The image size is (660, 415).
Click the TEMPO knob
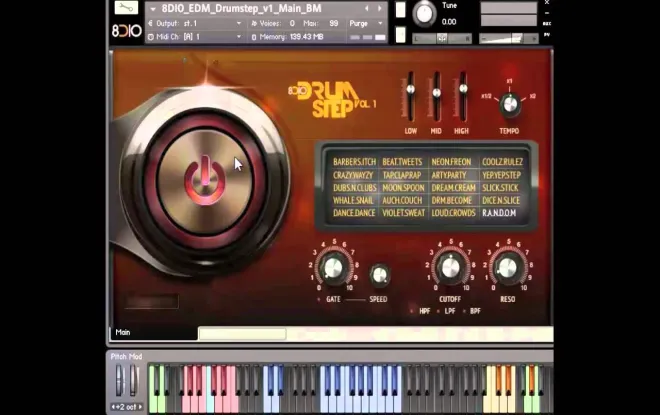[x=510, y=104]
